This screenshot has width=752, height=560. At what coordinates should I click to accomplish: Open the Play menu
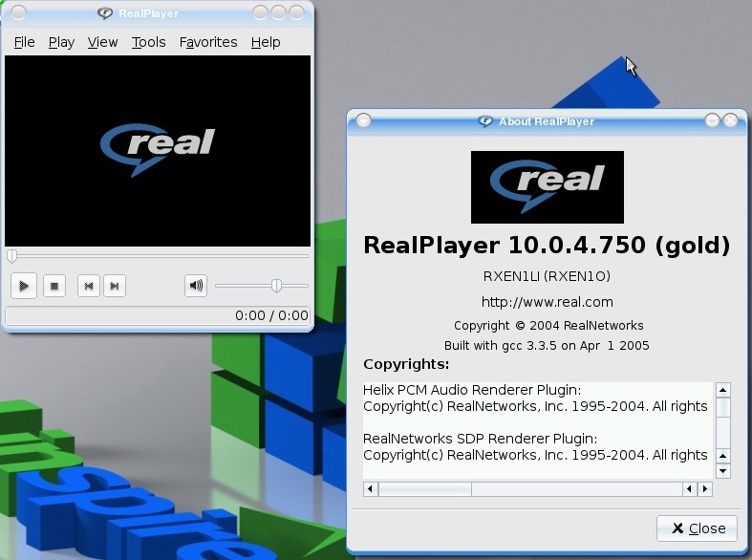[61, 42]
